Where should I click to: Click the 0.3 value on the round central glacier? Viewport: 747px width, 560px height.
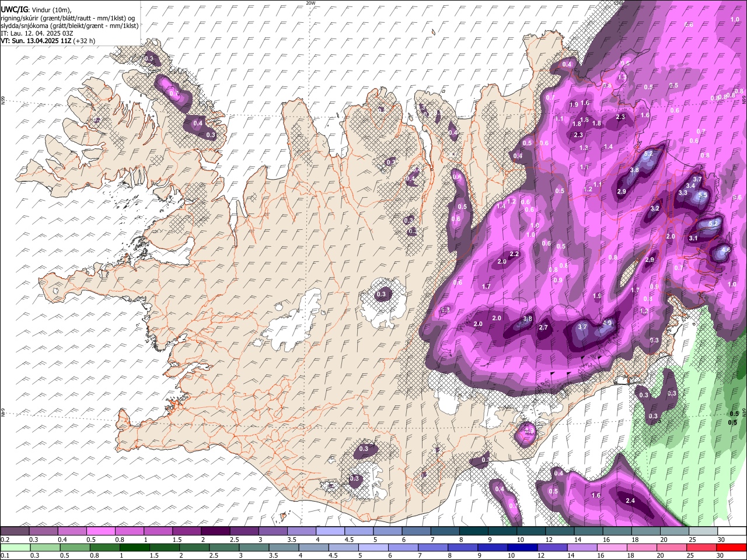(x=382, y=295)
